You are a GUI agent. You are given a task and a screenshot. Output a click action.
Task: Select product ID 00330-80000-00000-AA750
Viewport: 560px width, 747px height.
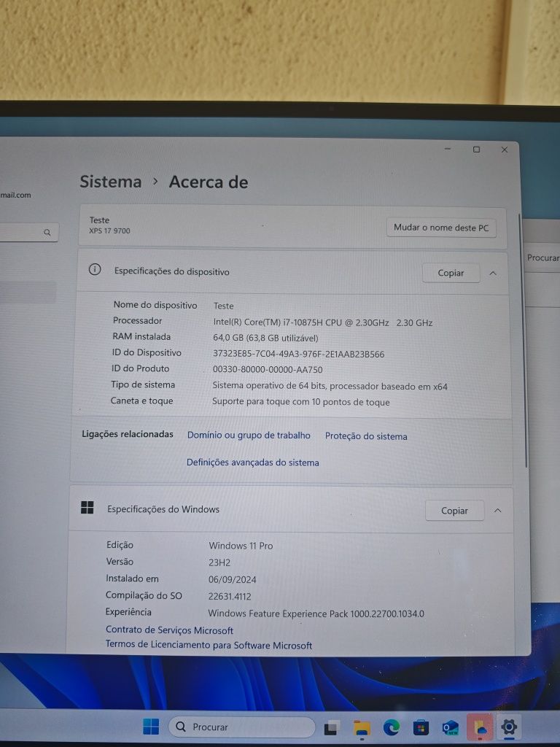click(x=268, y=369)
